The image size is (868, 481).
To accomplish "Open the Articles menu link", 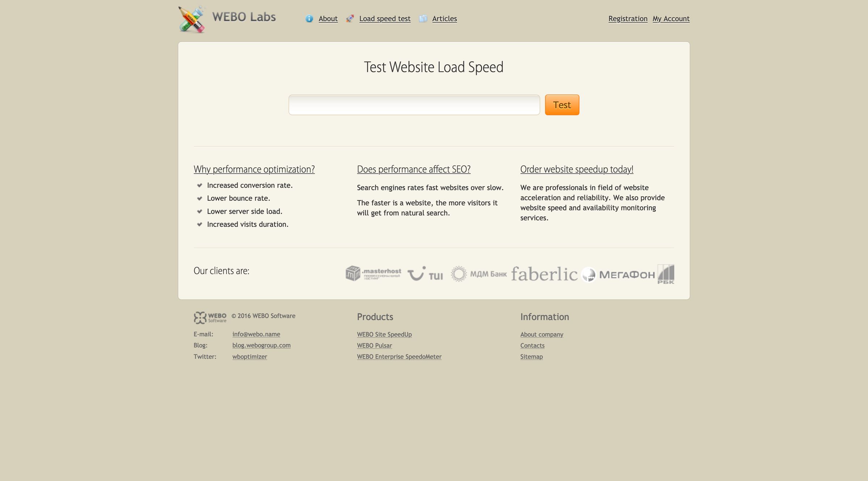I will 444,19.
